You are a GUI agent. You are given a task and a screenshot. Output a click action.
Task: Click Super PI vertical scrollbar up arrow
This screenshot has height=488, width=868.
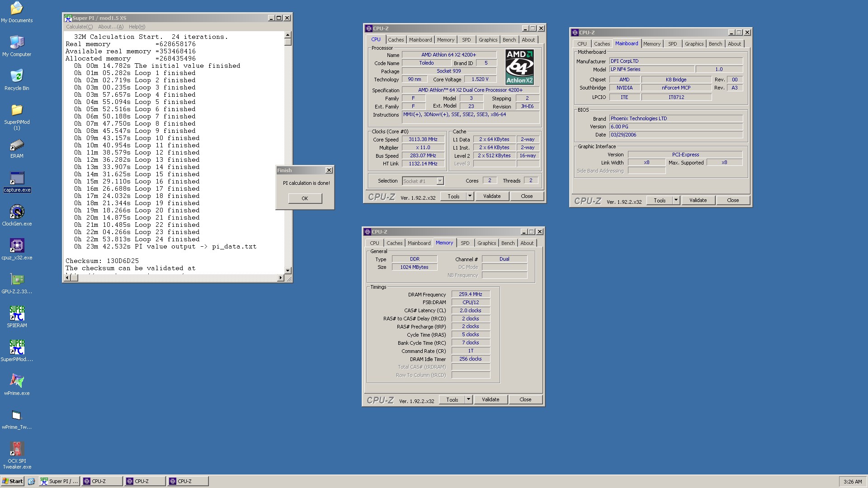[x=288, y=35]
